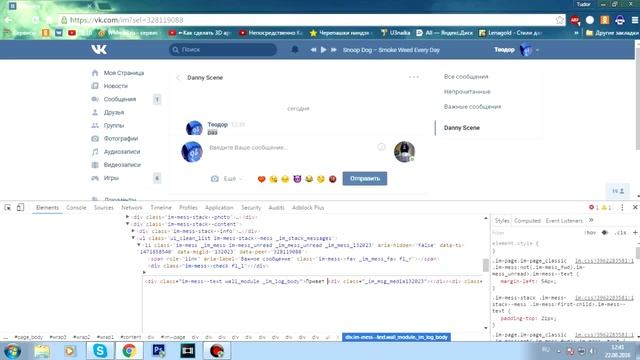This screenshot has width=640, height=360.
Task: Switch to Computed styles pane tab
Action: pyautogui.click(x=527, y=221)
